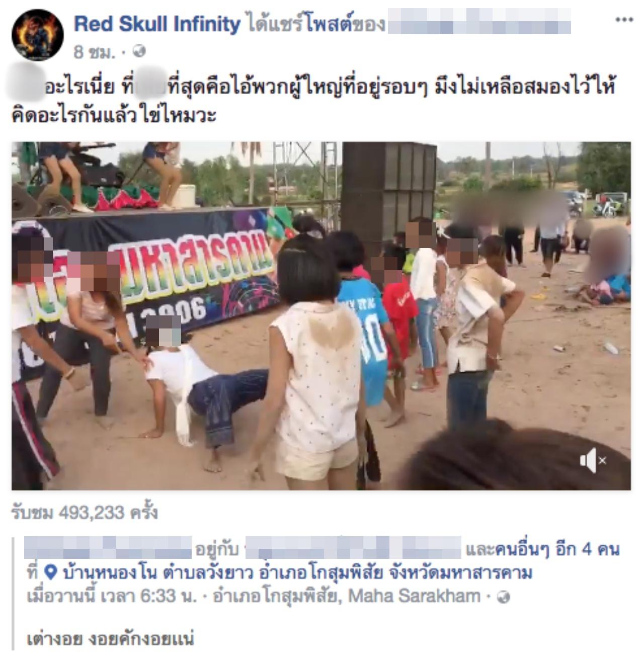Open อำเภอโกสุมพิสัย, Maha Sarakham location link

click(347, 597)
